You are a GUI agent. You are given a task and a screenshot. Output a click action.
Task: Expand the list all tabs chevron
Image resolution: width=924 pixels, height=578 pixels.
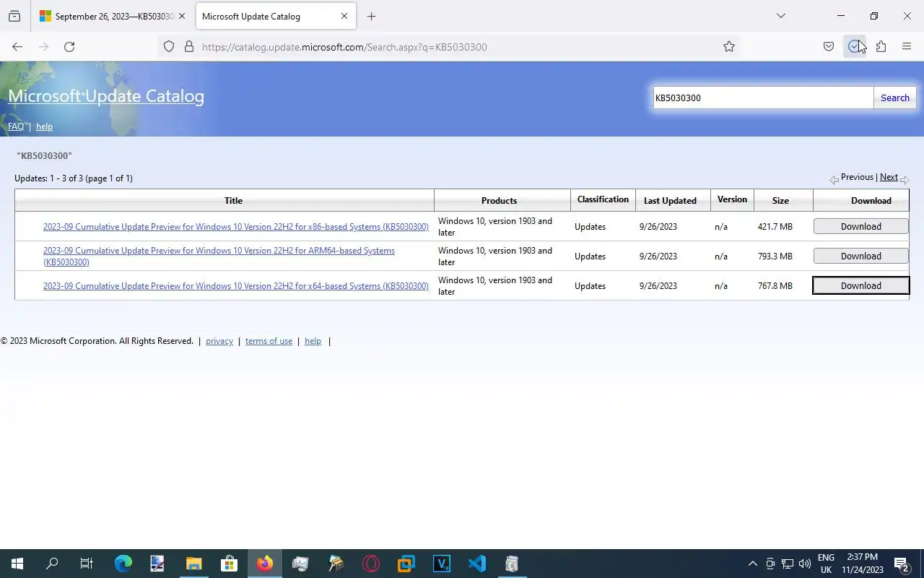(x=780, y=16)
